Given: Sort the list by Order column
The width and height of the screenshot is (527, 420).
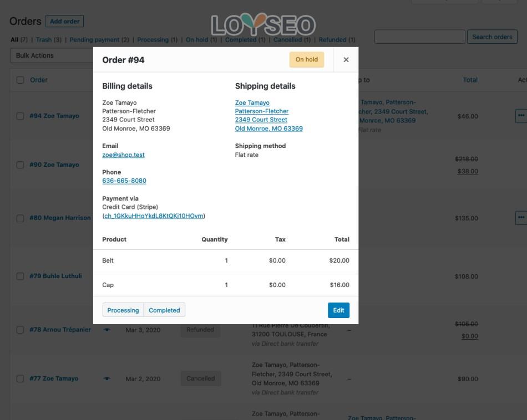Looking at the screenshot, I should [x=39, y=80].
